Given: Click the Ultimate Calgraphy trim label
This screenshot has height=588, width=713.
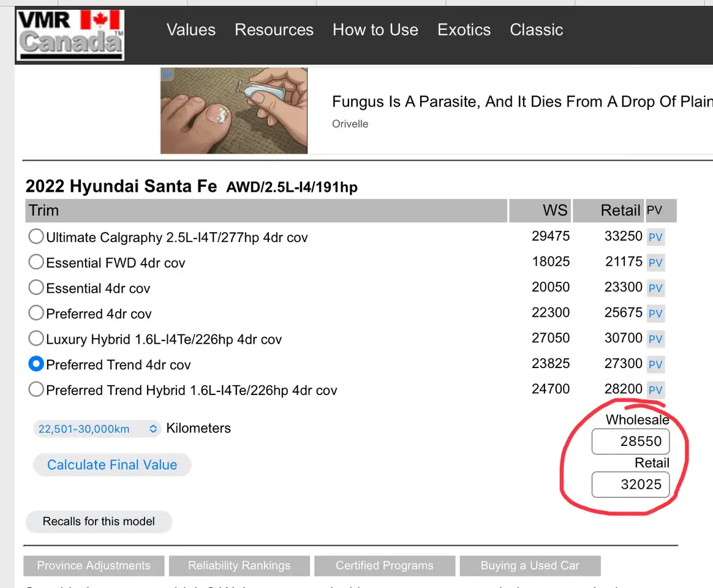Looking at the screenshot, I should (x=177, y=238).
